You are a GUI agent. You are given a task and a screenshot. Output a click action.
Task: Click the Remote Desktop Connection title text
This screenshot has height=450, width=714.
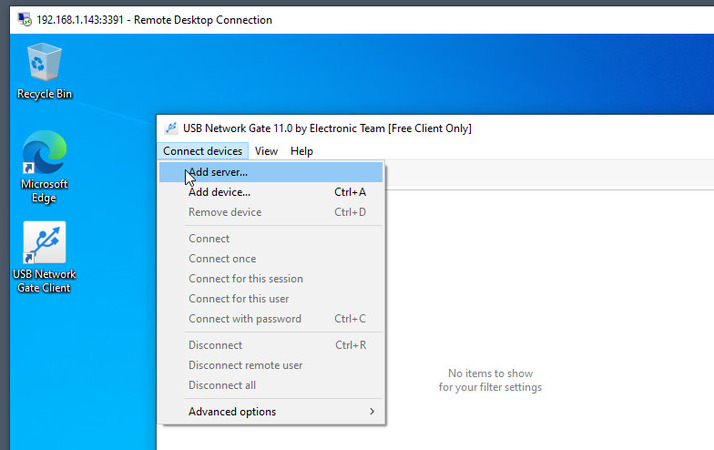pyautogui.click(x=154, y=20)
